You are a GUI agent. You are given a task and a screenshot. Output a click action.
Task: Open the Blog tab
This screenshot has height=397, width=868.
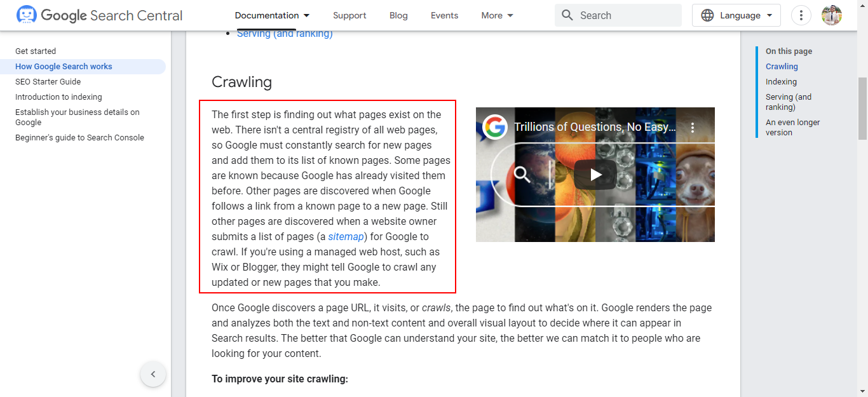tap(398, 15)
